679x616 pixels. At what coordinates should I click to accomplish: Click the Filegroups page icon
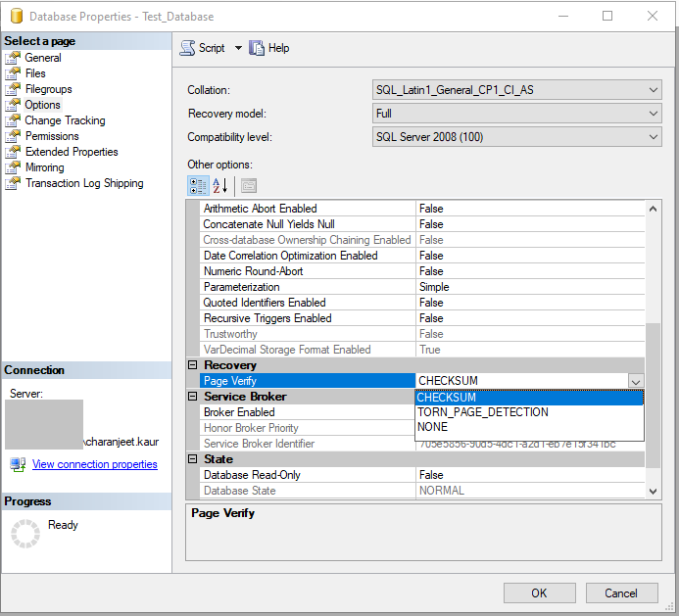(x=13, y=89)
